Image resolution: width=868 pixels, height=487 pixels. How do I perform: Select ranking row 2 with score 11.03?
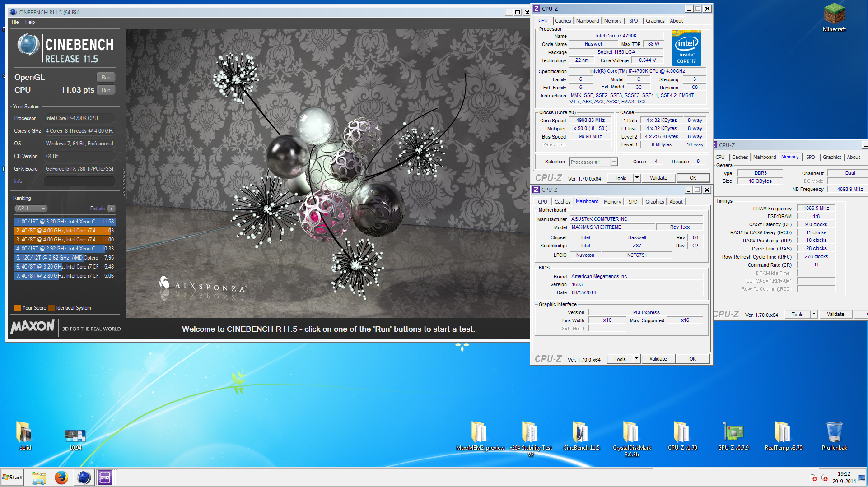pos(65,231)
